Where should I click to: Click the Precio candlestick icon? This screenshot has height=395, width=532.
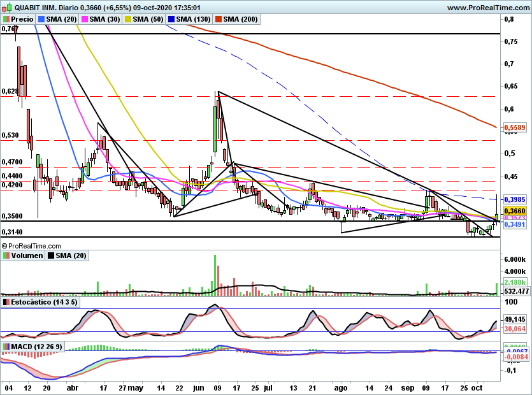[x=6, y=19]
